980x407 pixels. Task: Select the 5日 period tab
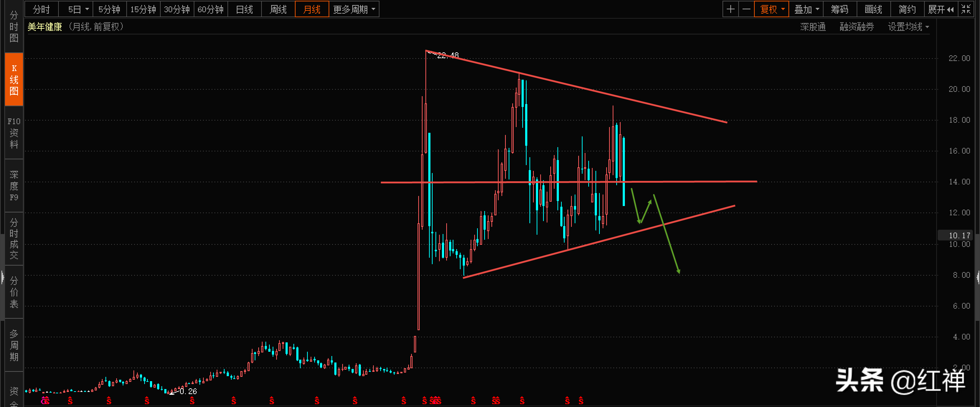click(75, 9)
